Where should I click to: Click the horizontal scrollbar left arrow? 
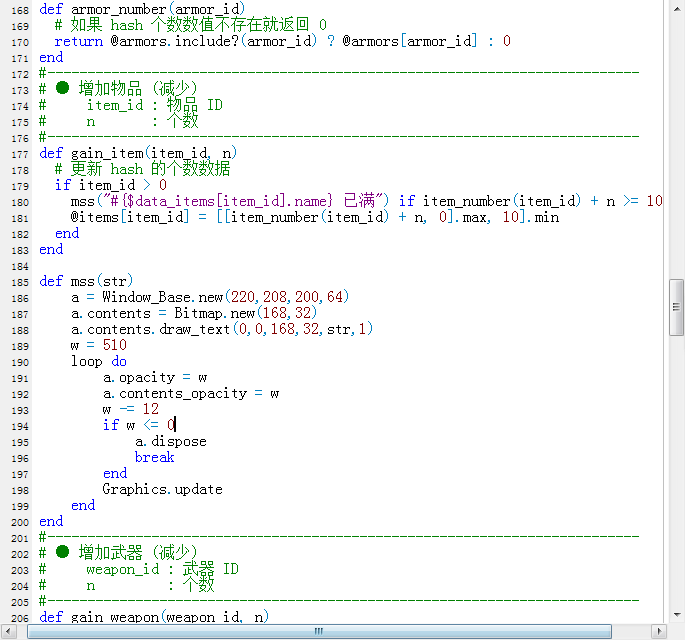coord(9,631)
